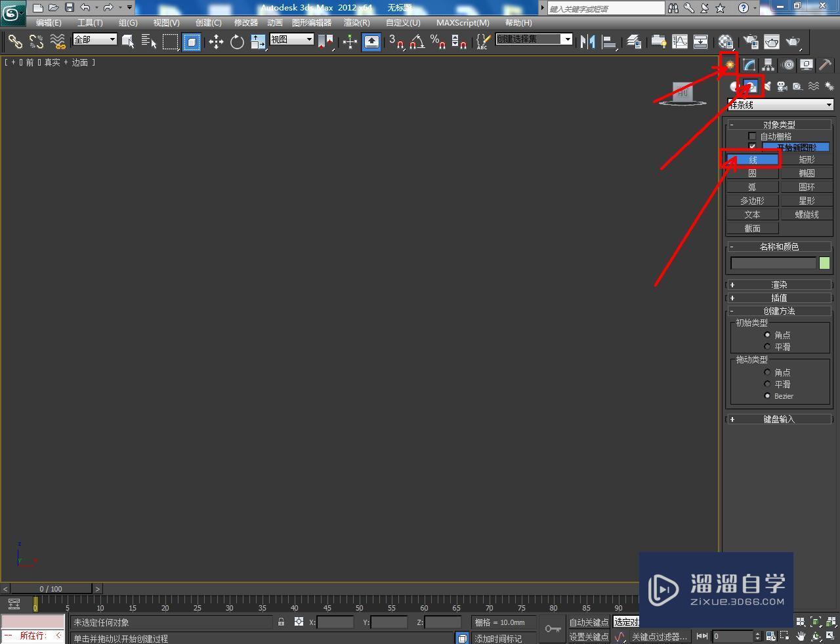Select 角点 under 拖动类型
Screen dimensions: 840x644
tap(767, 372)
